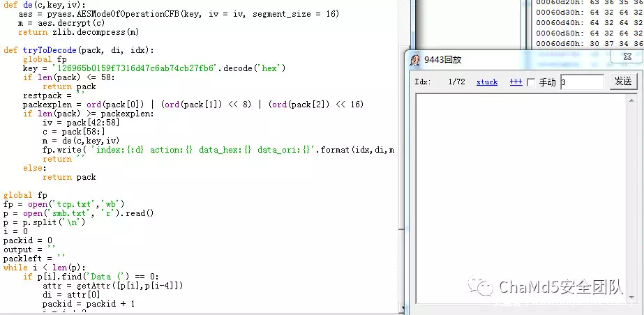Focus the input field containing 3
This screenshot has width=644, height=315.
point(581,82)
